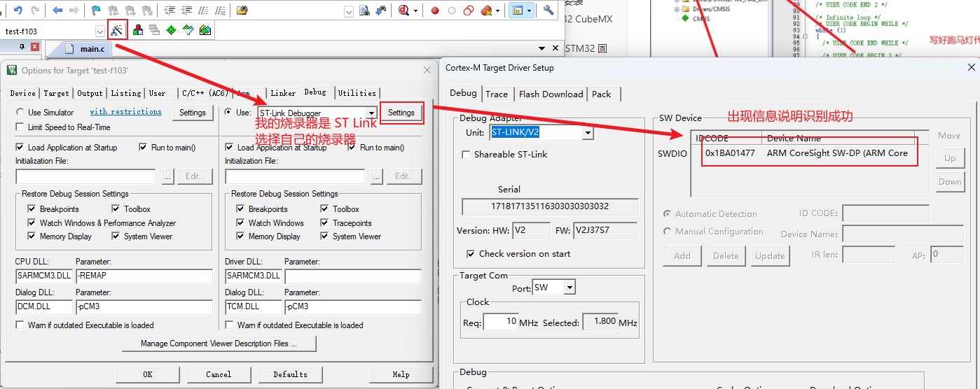Click the Undo toolbar icon

coord(18,10)
